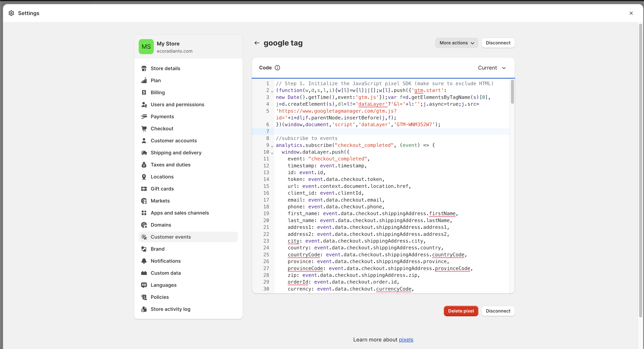The height and width of the screenshot is (349, 644).
Task: Click the Store details shop icon
Action: [x=144, y=68]
